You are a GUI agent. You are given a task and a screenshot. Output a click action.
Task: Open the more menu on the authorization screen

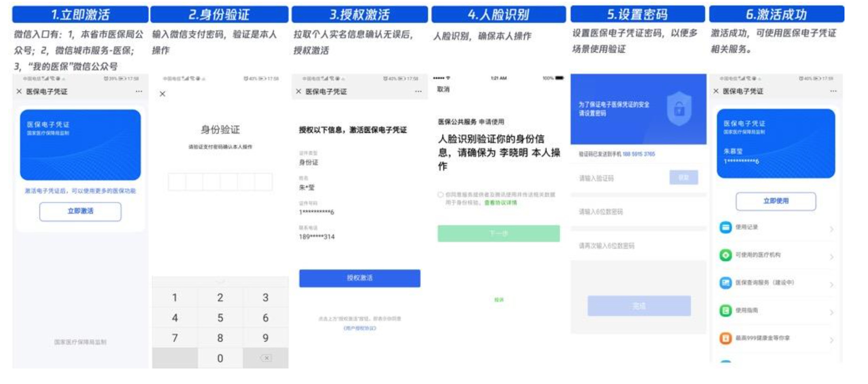(418, 91)
